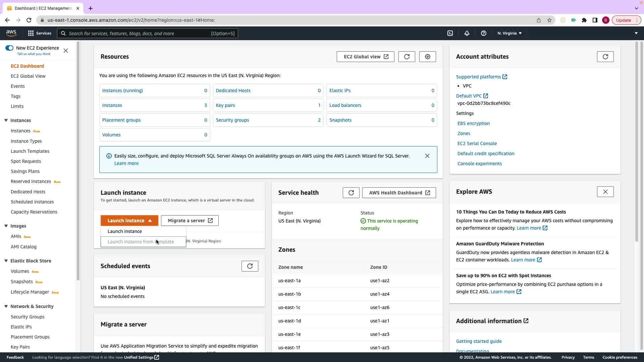Open Launch Templates in sidebar
The image size is (644, 362).
(30, 151)
